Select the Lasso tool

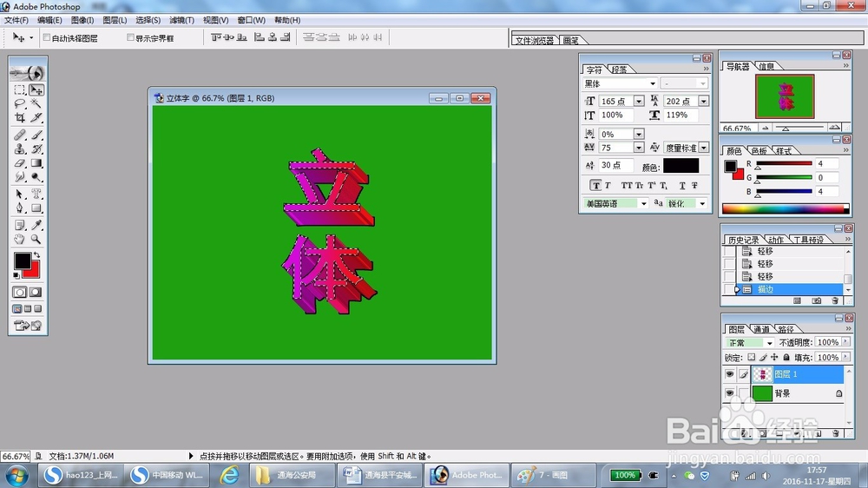[x=20, y=103]
